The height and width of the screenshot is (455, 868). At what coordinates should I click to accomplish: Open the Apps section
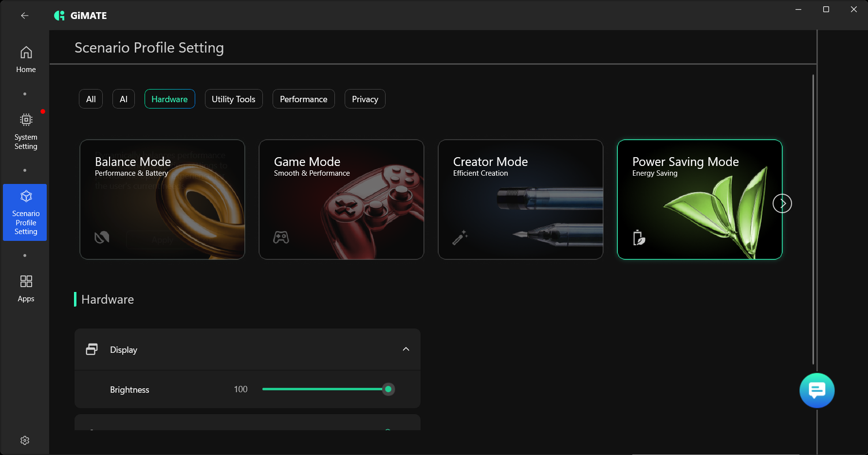pos(26,289)
